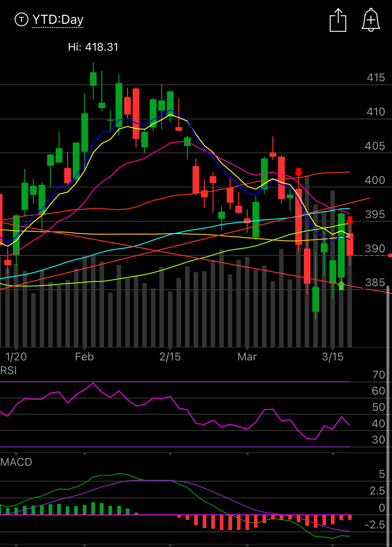Tap the RSI 70 level label

(x=379, y=375)
